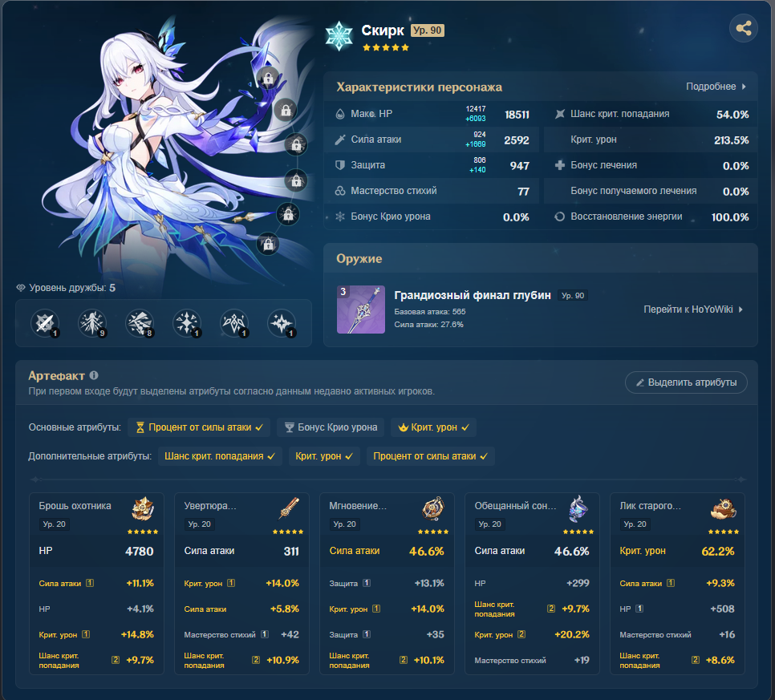Viewport: 775px width, 700px height.
Task: Click the Брошь охотника artifact title
Action: [x=75, y=506]
